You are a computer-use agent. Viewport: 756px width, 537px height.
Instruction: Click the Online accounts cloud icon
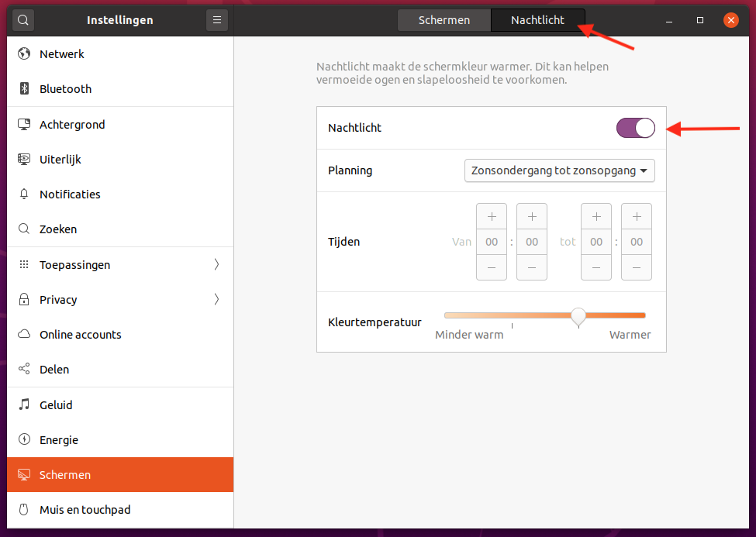[24, 335]
